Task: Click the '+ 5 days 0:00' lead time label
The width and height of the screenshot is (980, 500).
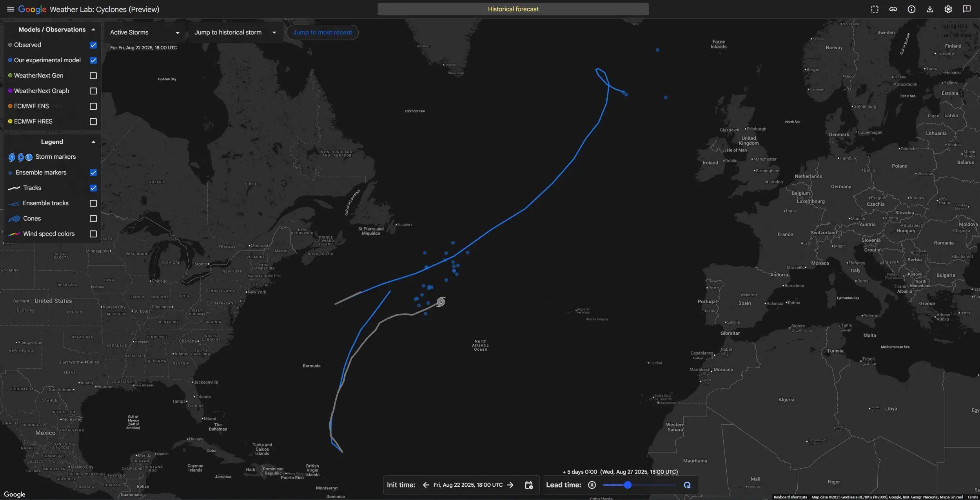Action: click(580, 472)
